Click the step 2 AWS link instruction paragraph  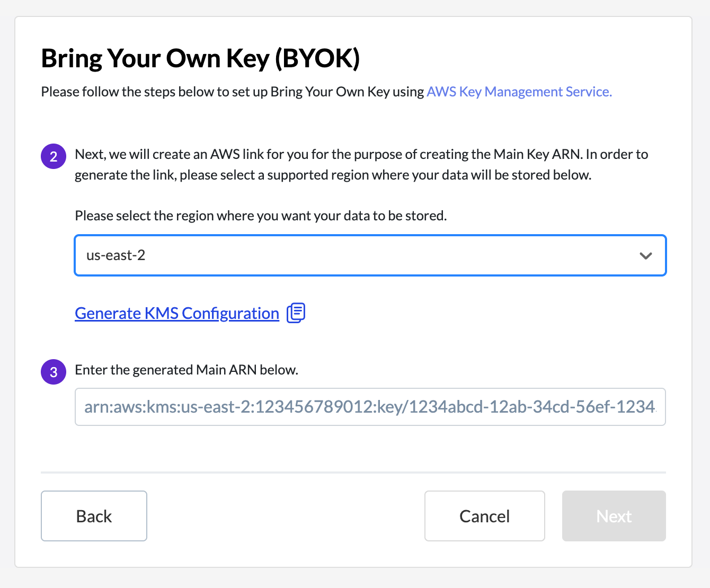(x=361, y=164)
